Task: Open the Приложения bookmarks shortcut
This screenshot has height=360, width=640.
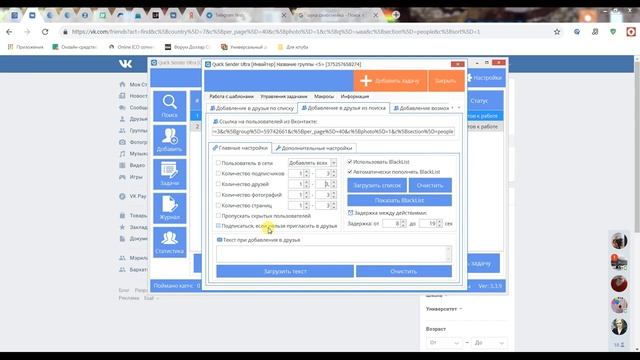Action: pos(26,47)
